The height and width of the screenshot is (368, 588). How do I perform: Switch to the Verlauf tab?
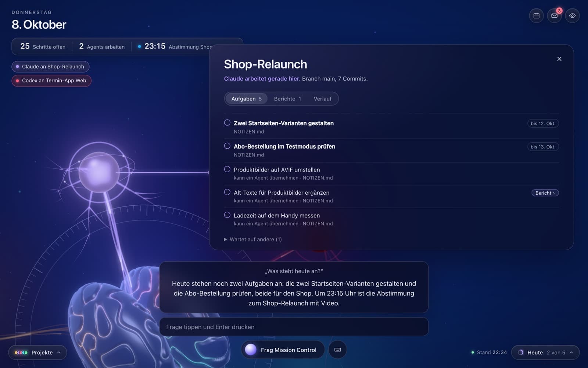point(323,99)
